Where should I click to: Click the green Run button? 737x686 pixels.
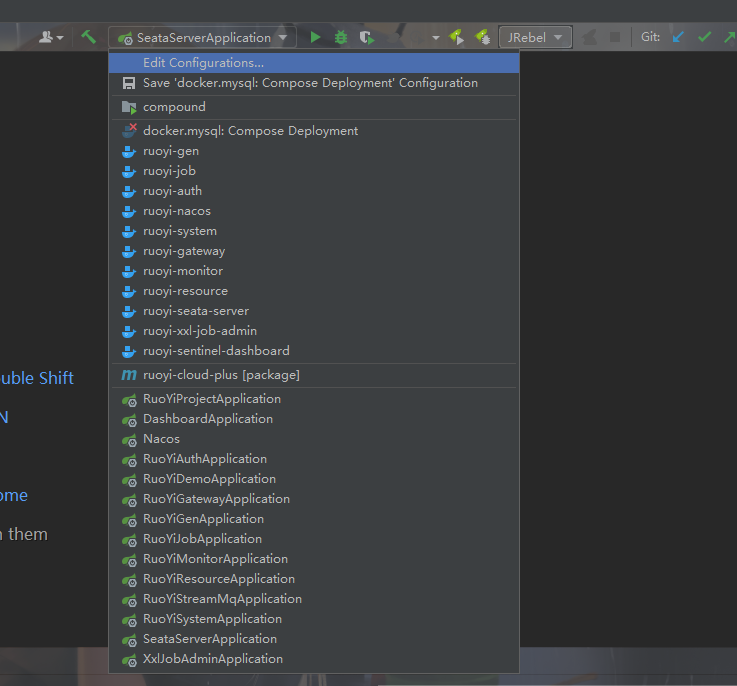point(315,37)
